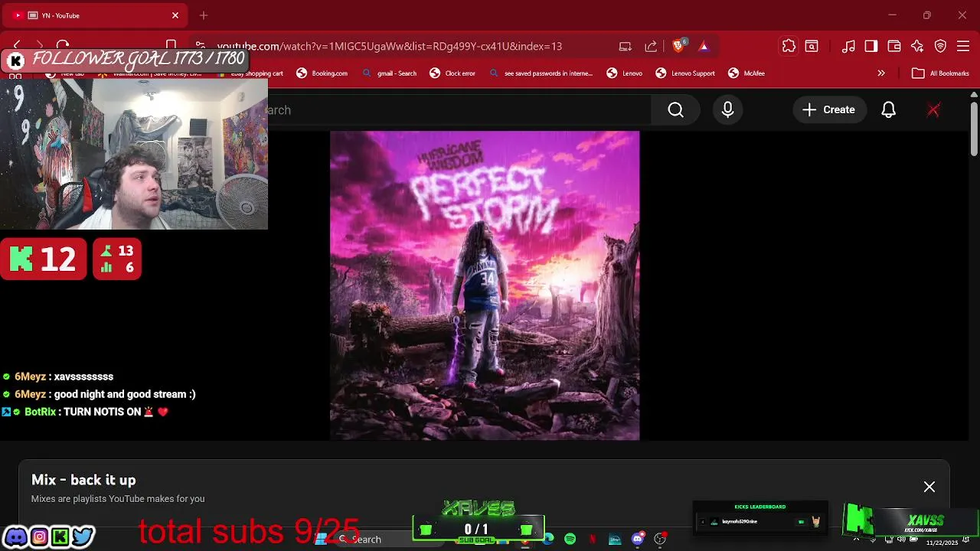Go forward with the browser forward arrow
Screen dimensions: 980x551
pyautogui.click(x=40, y=46)
